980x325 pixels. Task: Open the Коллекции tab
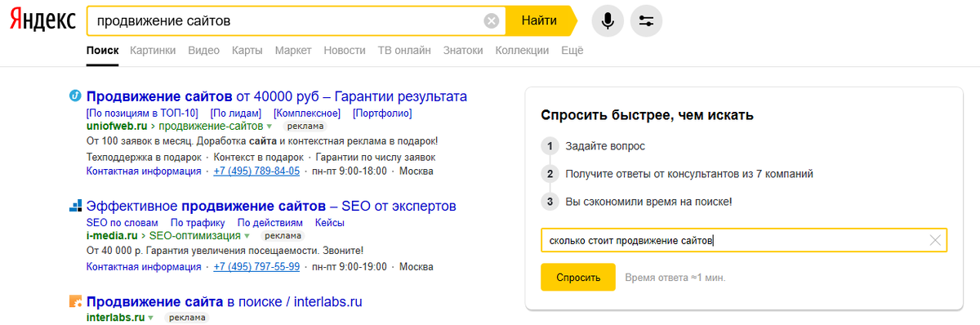point(522,51)
